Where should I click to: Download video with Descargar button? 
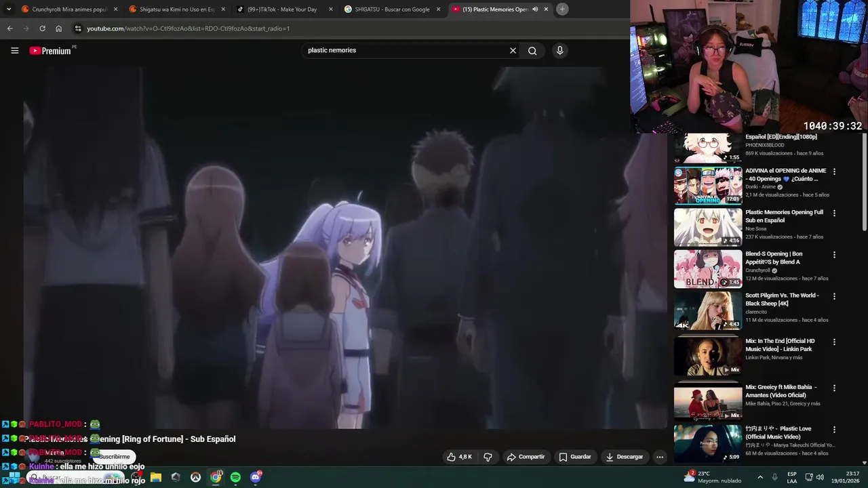(x=624, y=457)
